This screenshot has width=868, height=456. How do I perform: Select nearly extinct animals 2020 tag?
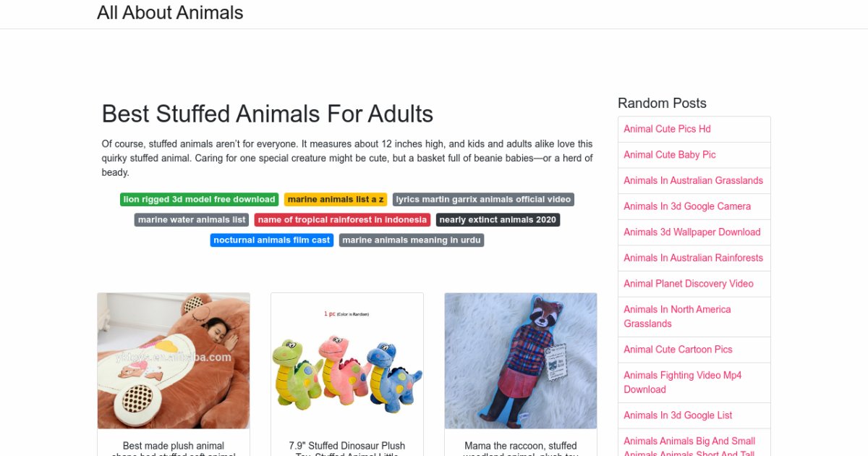[498, 220]
